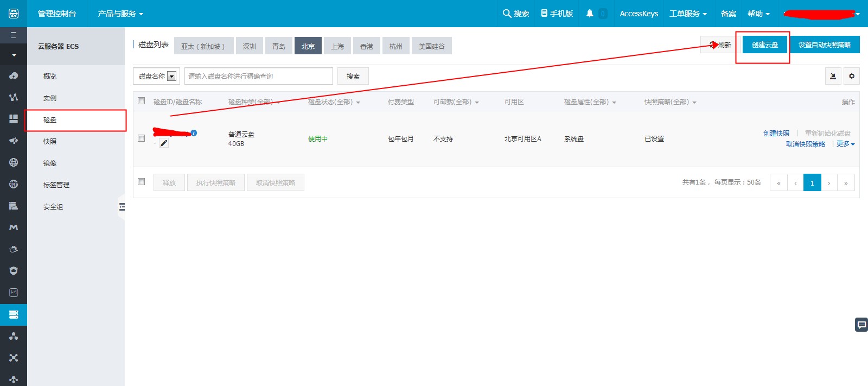
Task: Expand the 更多 dropdown in the disk row
Action: pyautogui.click(x=845, y=144)
